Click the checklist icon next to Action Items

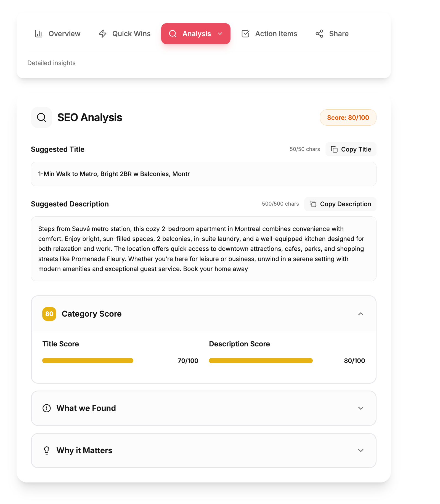coord(246,34)
